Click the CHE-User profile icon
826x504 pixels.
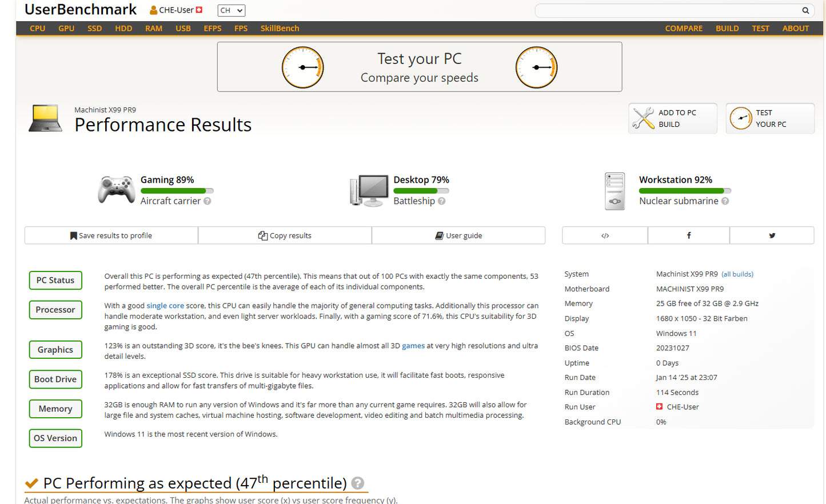click(154, 10)
